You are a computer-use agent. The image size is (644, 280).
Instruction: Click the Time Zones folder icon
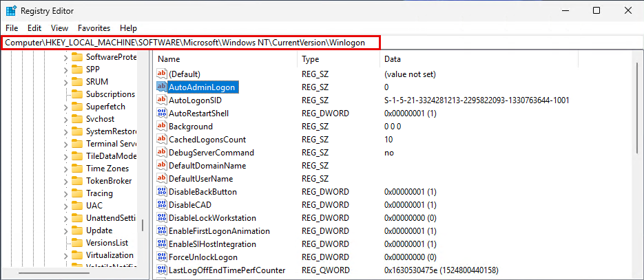[x=77, y=169]
